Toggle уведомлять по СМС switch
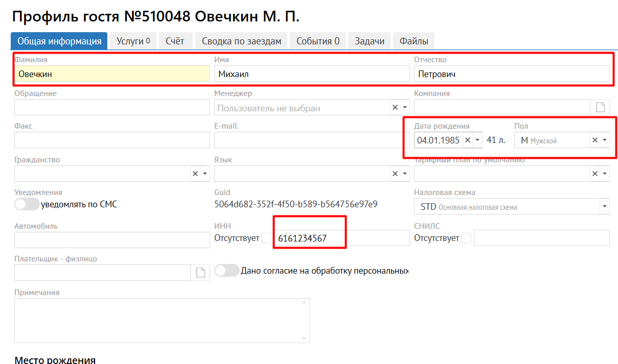618x364 pixels. point(27,205)
